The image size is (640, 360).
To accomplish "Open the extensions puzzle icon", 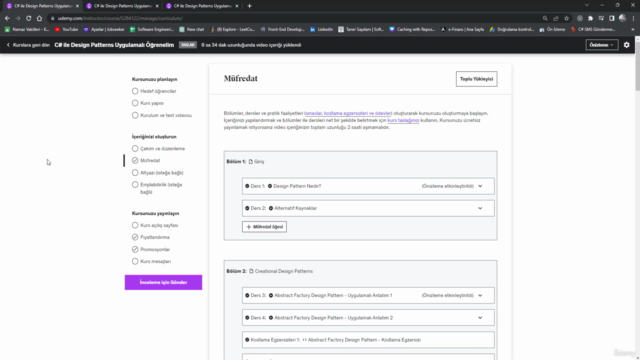I will tap(590, 18).
